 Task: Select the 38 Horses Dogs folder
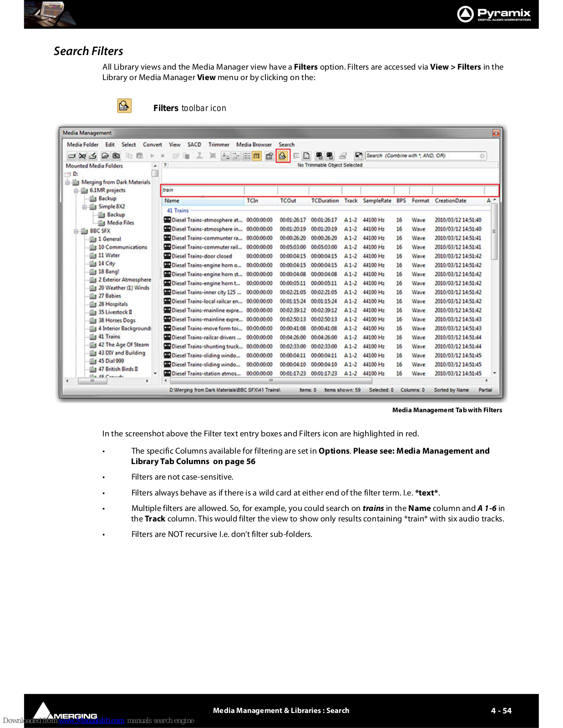[x=117, y=320]
